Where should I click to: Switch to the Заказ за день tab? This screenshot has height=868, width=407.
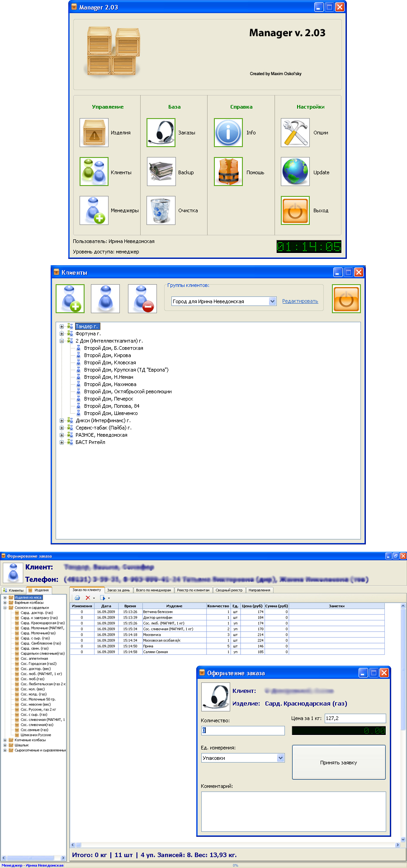click(x=118, y=590)
